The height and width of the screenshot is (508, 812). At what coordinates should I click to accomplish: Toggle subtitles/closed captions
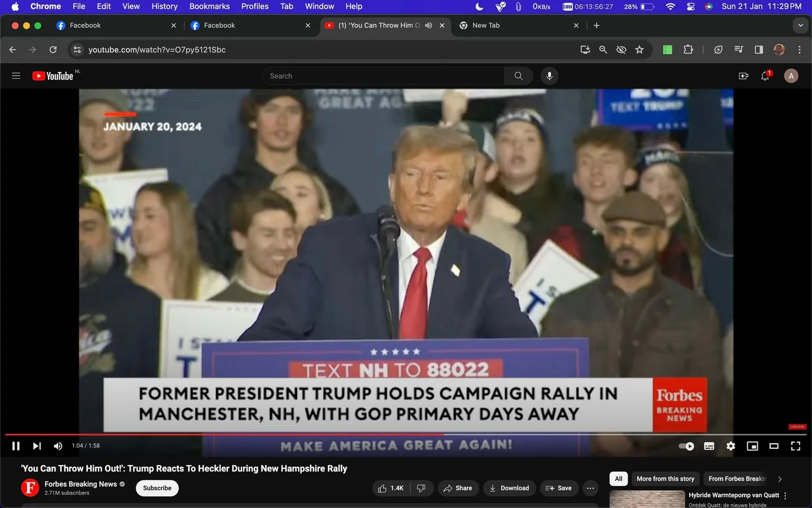pyautogui.click(x=709, y=446)
